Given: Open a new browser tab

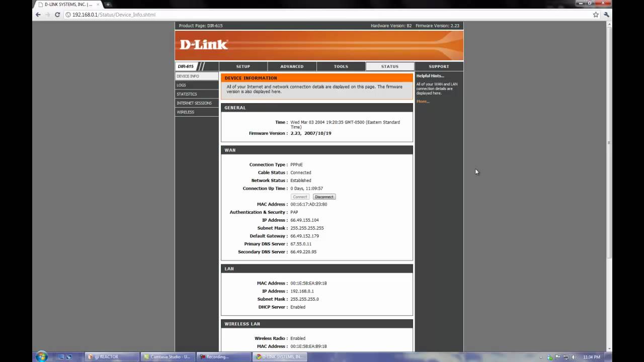Looking at the screenshot, I should coord(108,5).
